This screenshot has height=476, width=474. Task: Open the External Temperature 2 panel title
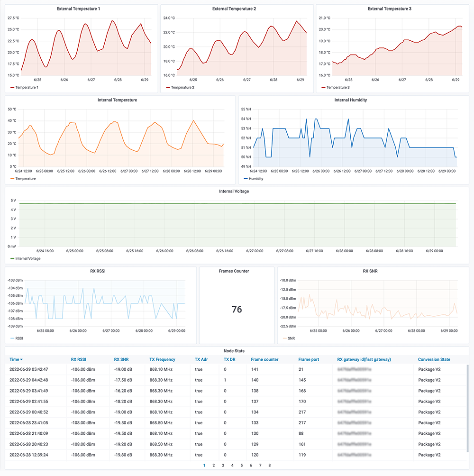234,9
